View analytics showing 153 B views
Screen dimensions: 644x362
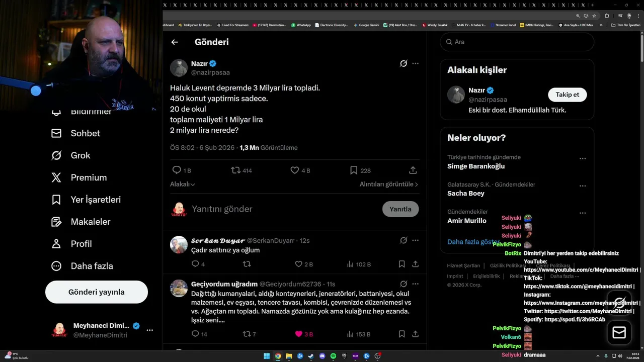click(359, 334)
